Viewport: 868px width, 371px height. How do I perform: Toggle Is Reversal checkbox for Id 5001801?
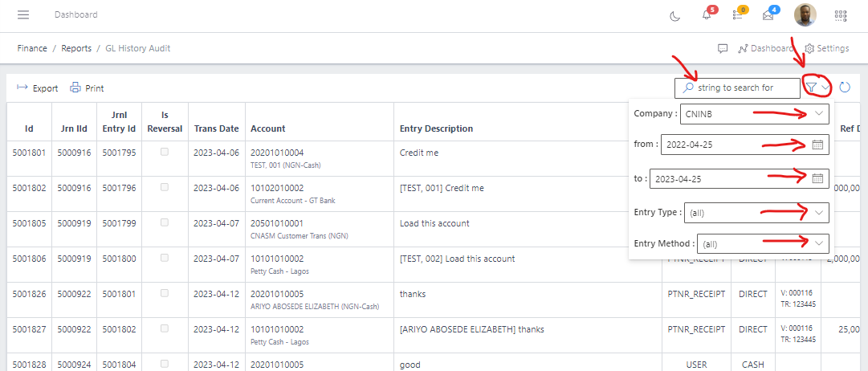[165, 152]
